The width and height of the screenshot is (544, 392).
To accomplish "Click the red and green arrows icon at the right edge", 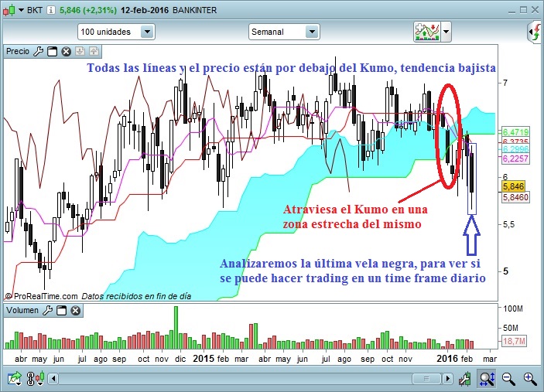I will [535, 32].
